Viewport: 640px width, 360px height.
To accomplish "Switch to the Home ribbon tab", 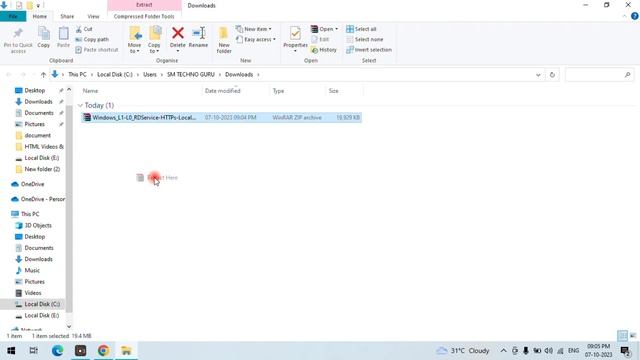I will click(x=40, y=16).
